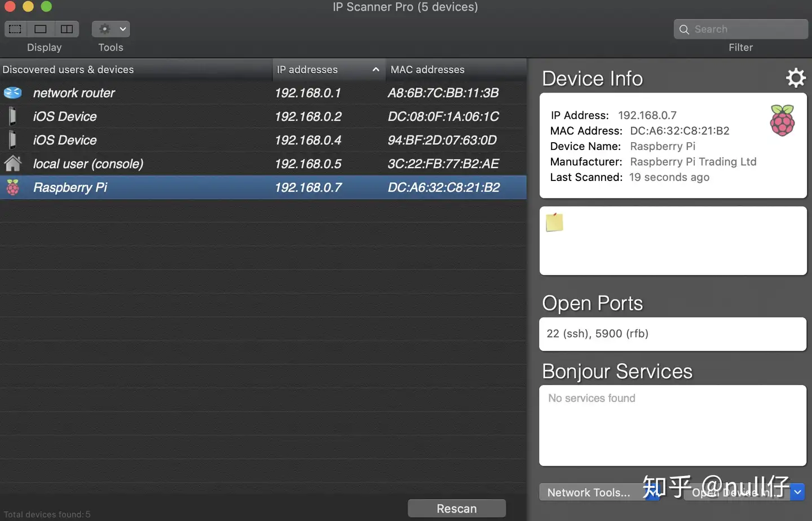Click MAC address DC:08:0F:1A:06:1C
The image size is (812, 521).
click(x=443, y=116)
